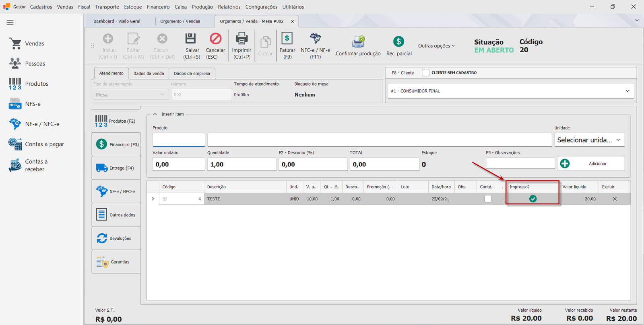Open the Selecionar unidade dropdown
This screenshot has width=644, height=325.
coord(589,140)
